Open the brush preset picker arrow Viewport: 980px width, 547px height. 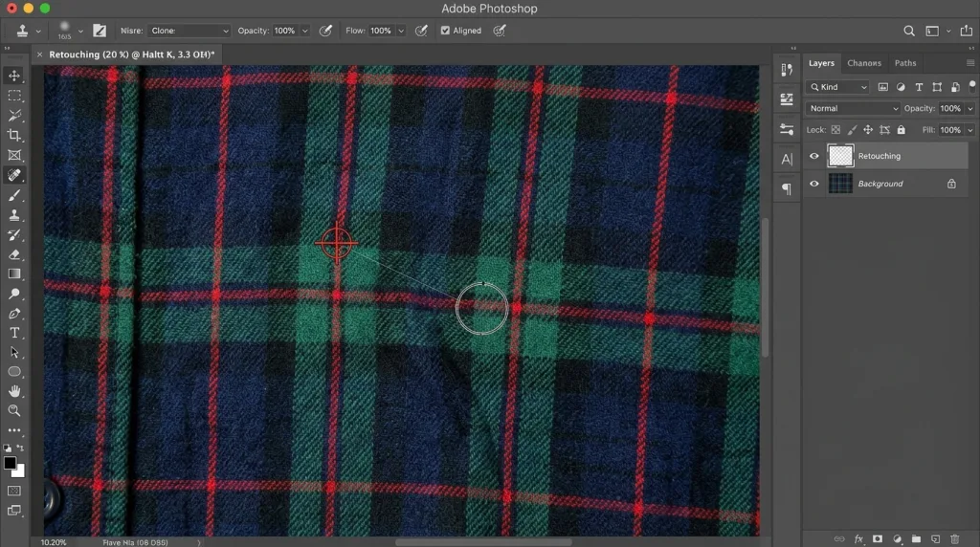80,31
